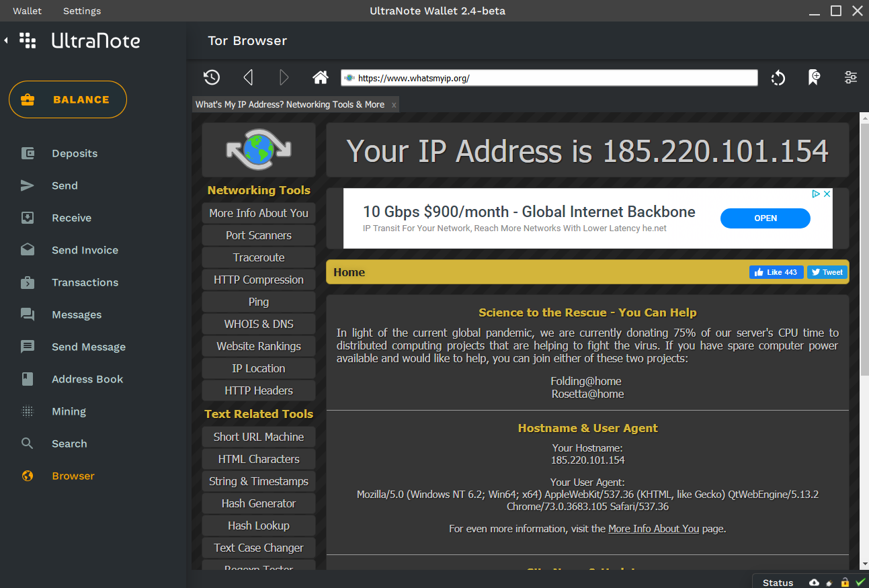Follow the Rosetta@home link

[587, 394]
